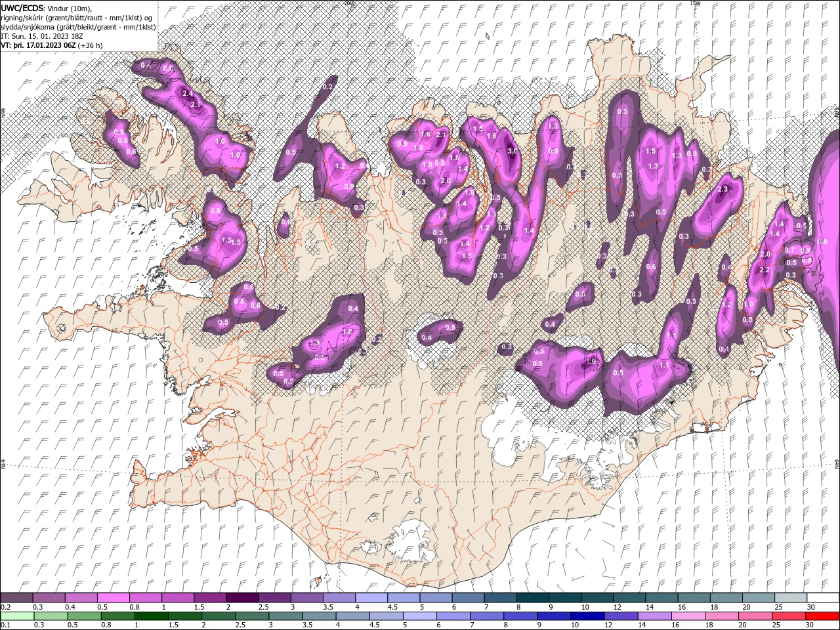This screenshot has width=840, height=630.
Task: Click the rain legend swatch between 3 and 3.5
Action: pos(285,616)
